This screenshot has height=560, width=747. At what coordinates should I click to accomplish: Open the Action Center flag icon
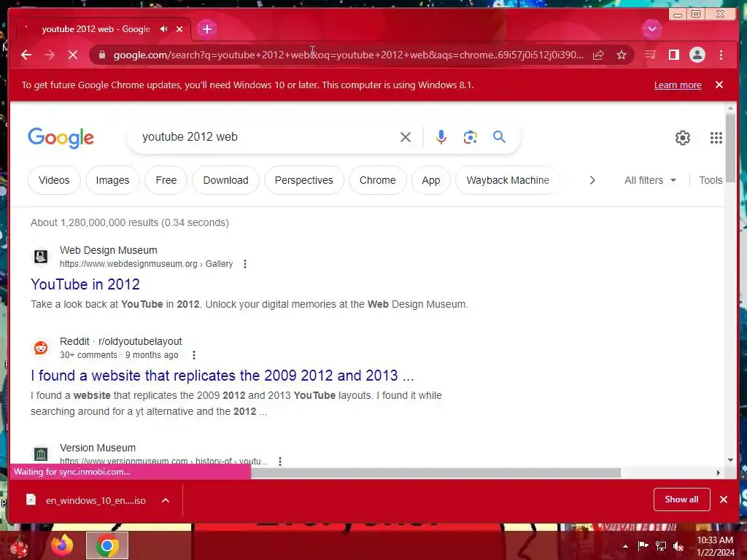643,545
